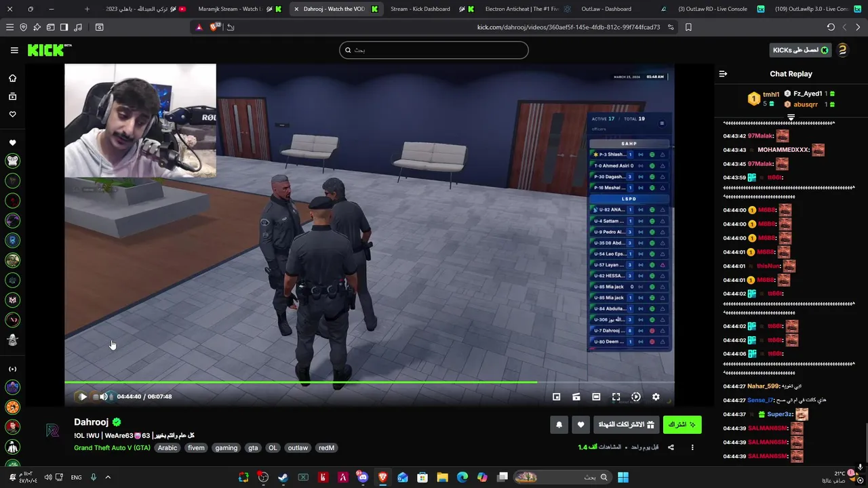Viewport: 868px width, 488px height.
Task: Expand the pinned leaderboard in chat
Action: (791, 118)
